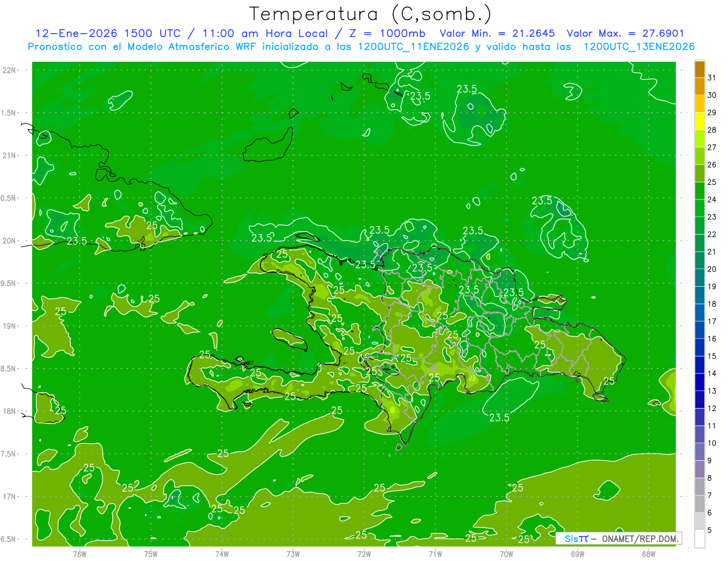Viewport: 728px width, 562px height.
Task: Select the "18N" latitude axis label
Action: (x=10, y=411)
